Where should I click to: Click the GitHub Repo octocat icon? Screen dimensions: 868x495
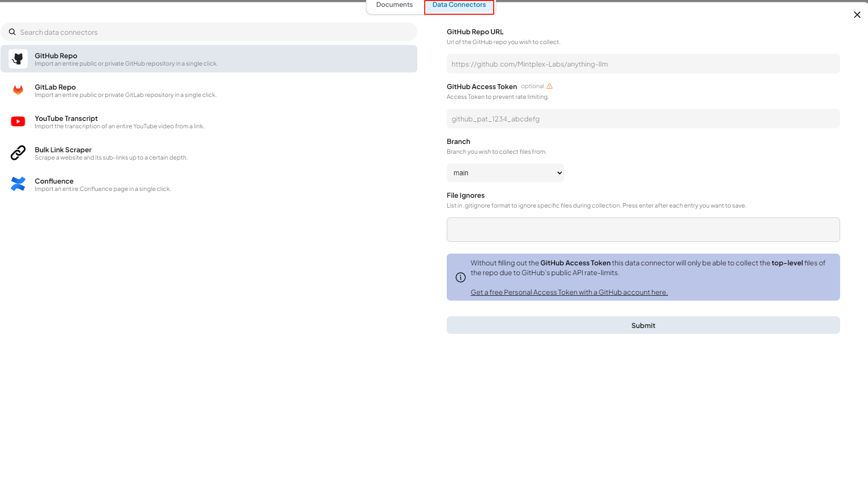click(x=18, y=59)
